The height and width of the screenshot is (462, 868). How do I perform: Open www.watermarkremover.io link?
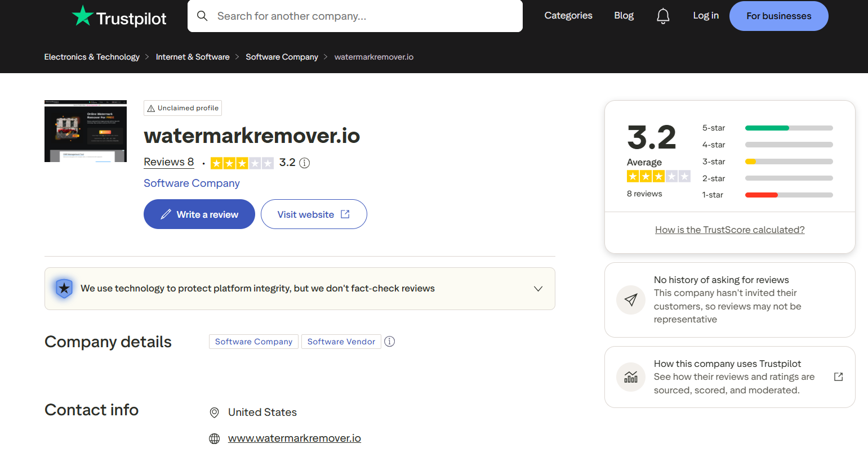(x=295, y=438)
